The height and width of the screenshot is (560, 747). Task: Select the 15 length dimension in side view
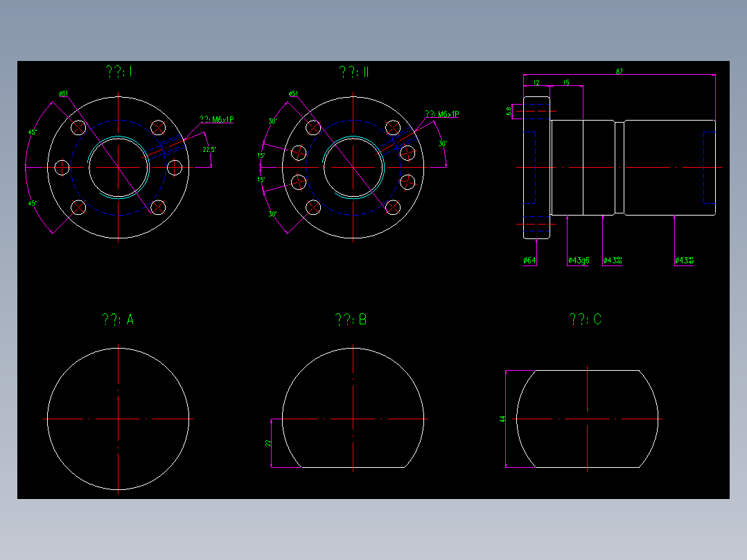[x=566, y=82]
